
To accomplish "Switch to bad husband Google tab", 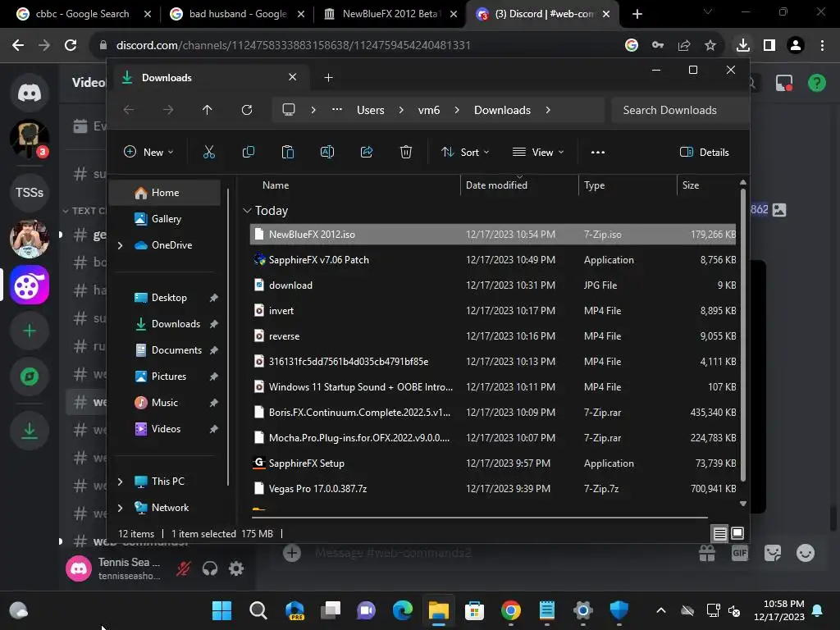I will click(237, 14).
